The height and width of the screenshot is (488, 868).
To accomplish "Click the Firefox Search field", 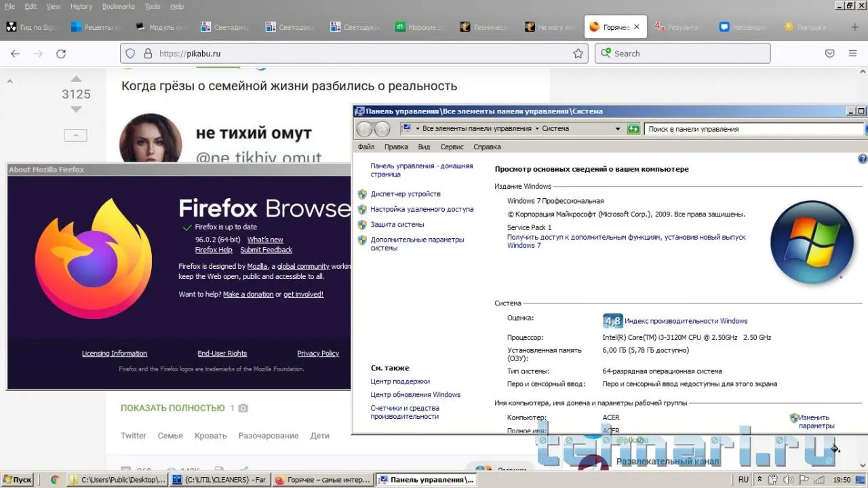I will [682, 54].
